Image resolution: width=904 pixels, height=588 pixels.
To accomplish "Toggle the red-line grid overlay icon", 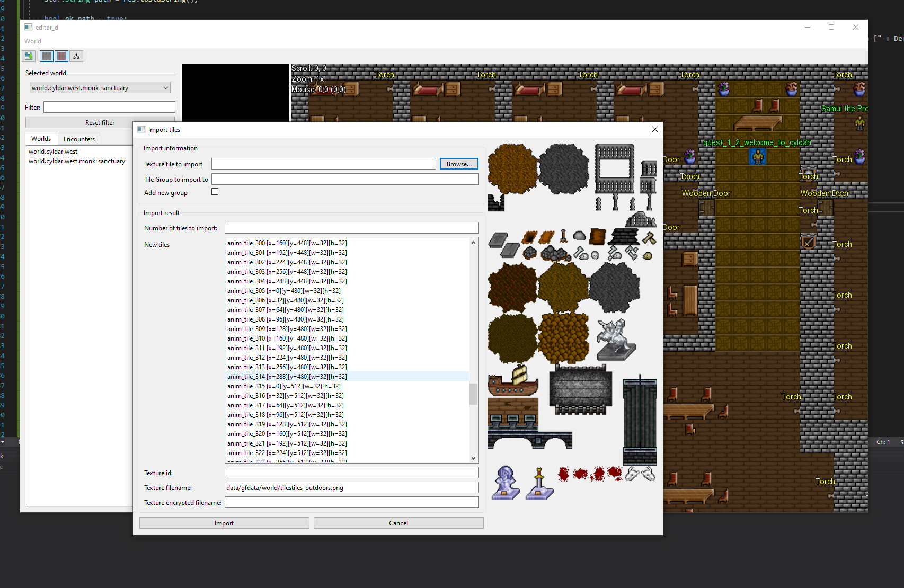I will coord(61,56).
